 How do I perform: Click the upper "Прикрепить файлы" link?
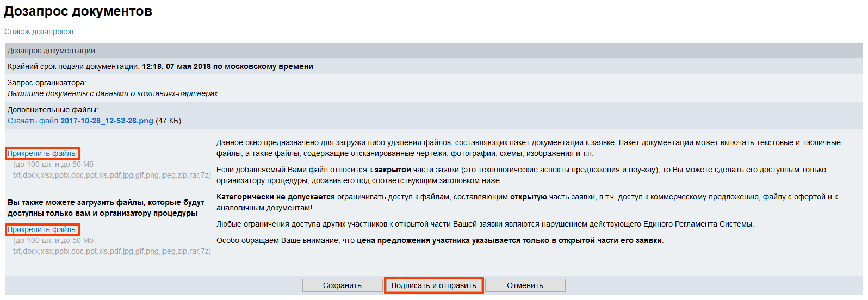[x=42, y=153]
